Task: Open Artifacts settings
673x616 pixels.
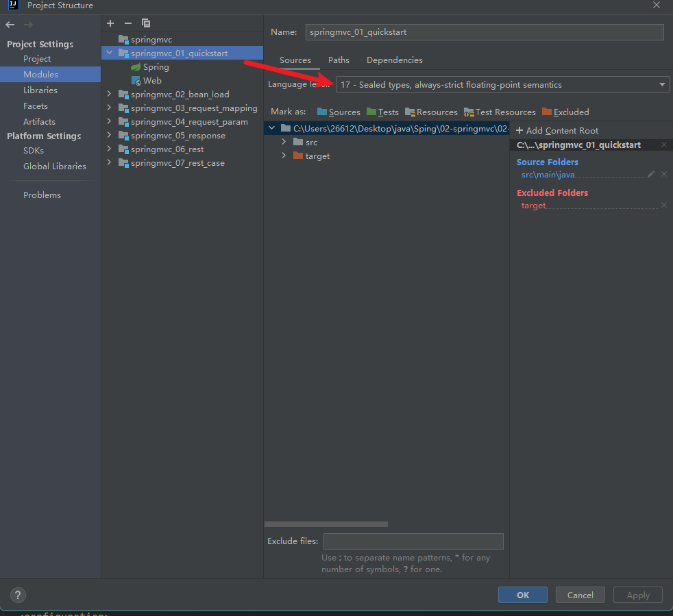Action: tap(39, 122)
